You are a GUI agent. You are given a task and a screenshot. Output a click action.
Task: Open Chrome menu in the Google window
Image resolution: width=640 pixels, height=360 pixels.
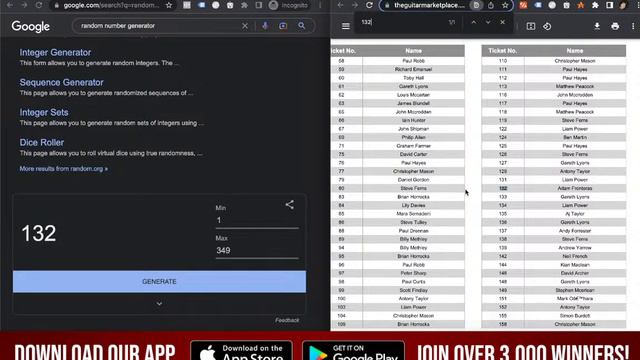click(320, 5)
